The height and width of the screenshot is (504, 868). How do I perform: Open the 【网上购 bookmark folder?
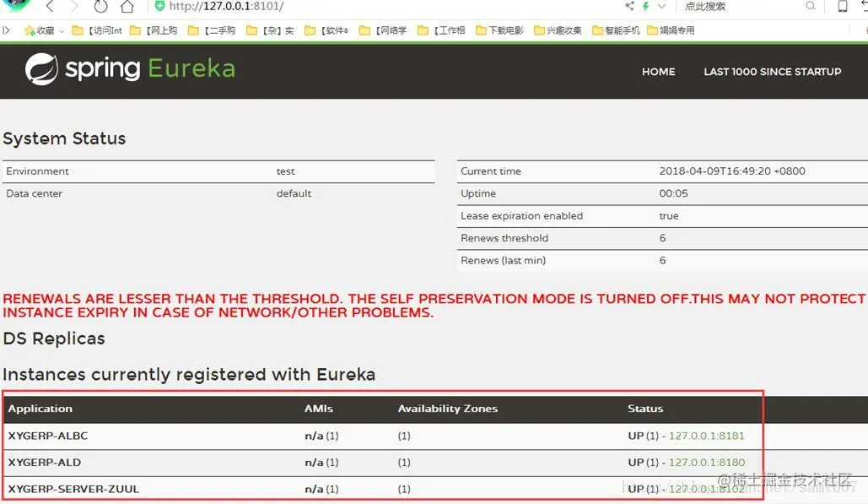(x=154, y=30)
